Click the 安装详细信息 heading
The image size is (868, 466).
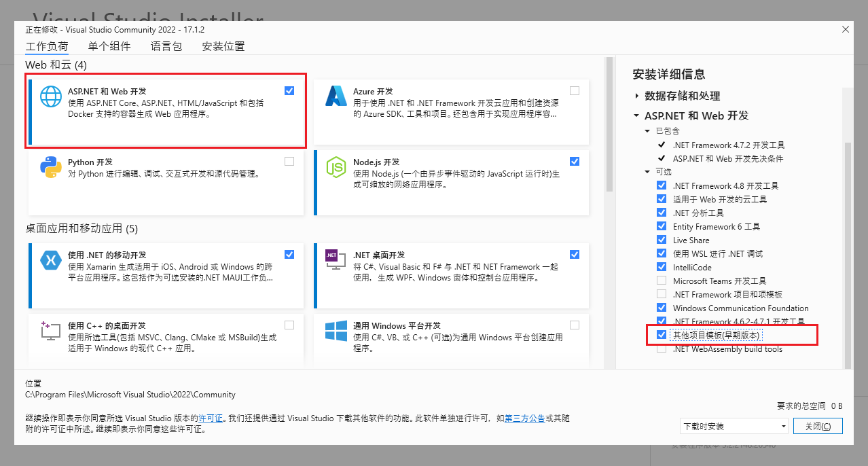click(x=669, y=74)
